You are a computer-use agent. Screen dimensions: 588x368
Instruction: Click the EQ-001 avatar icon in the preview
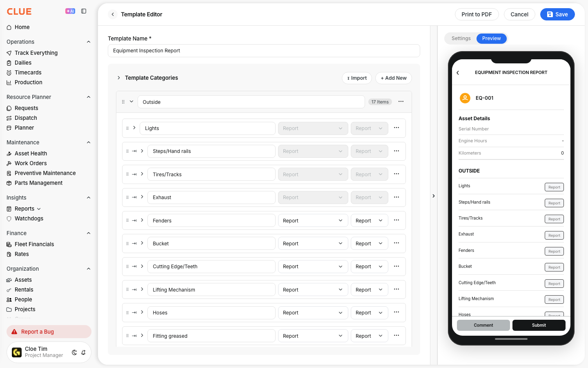(x=465, y=98)
